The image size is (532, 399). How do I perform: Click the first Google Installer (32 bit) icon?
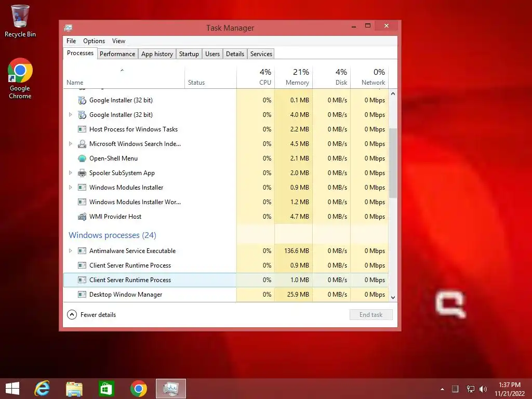click(x=82, y=100)
